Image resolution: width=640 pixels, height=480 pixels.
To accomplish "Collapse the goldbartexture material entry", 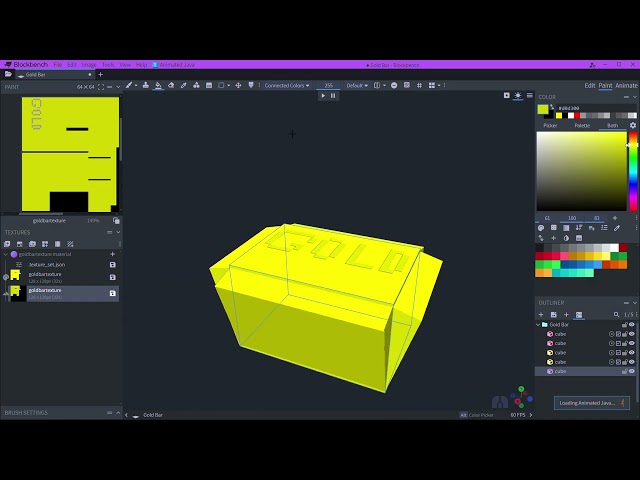I will tap(5, 254).
